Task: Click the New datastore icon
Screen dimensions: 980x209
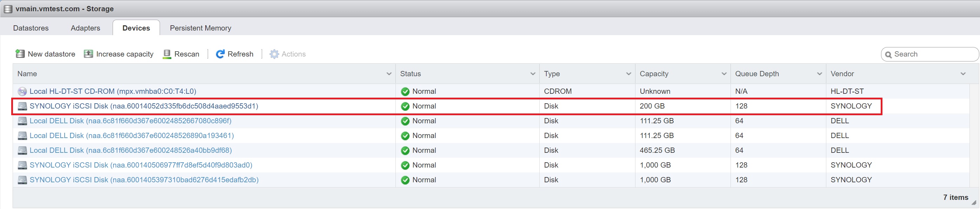Action: (x=20, y=54)
